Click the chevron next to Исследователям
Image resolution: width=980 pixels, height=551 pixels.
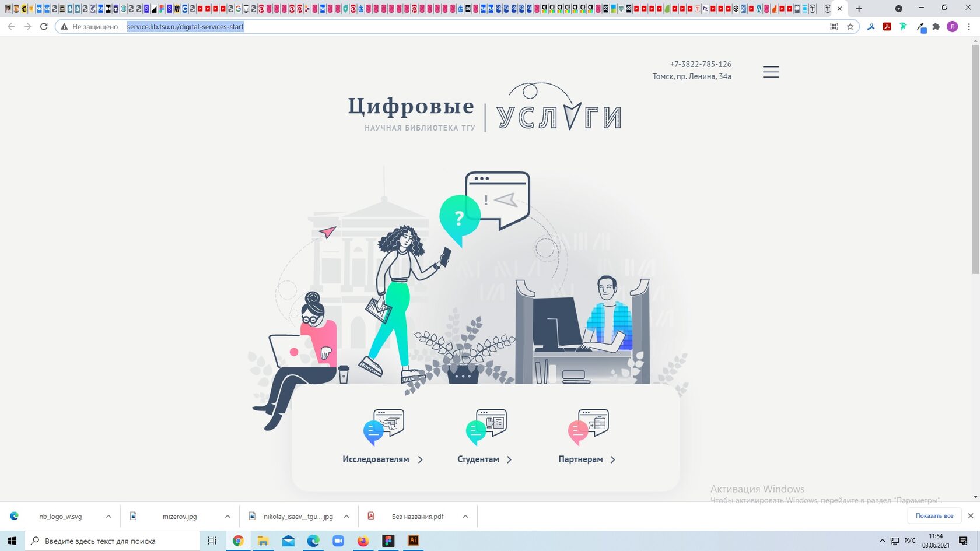(421, 459)
